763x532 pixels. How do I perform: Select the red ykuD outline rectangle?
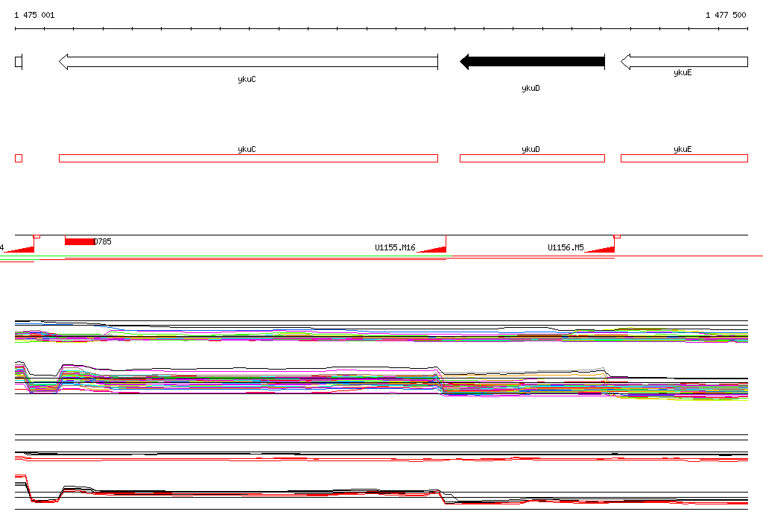coord(532,158)
